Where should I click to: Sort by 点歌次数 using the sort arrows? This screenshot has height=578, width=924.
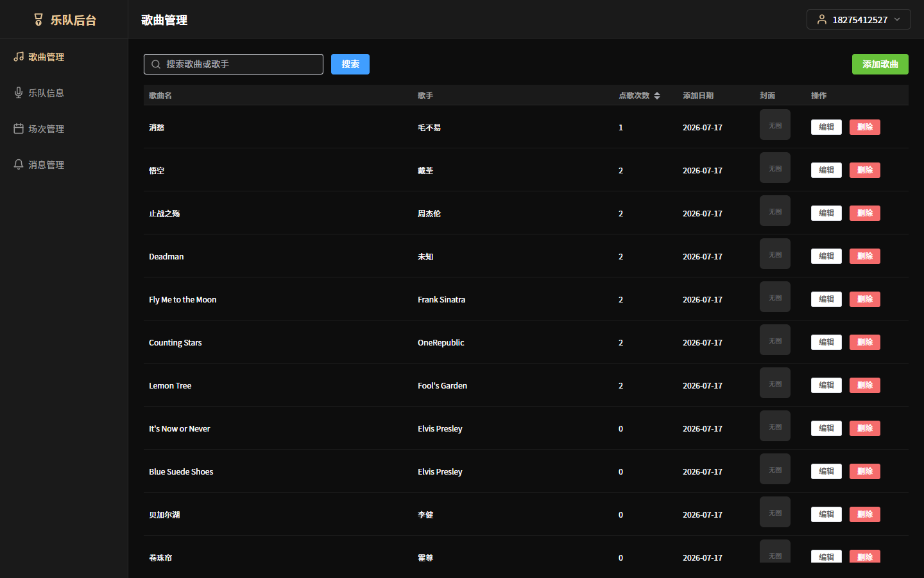[x=657, y=95]
